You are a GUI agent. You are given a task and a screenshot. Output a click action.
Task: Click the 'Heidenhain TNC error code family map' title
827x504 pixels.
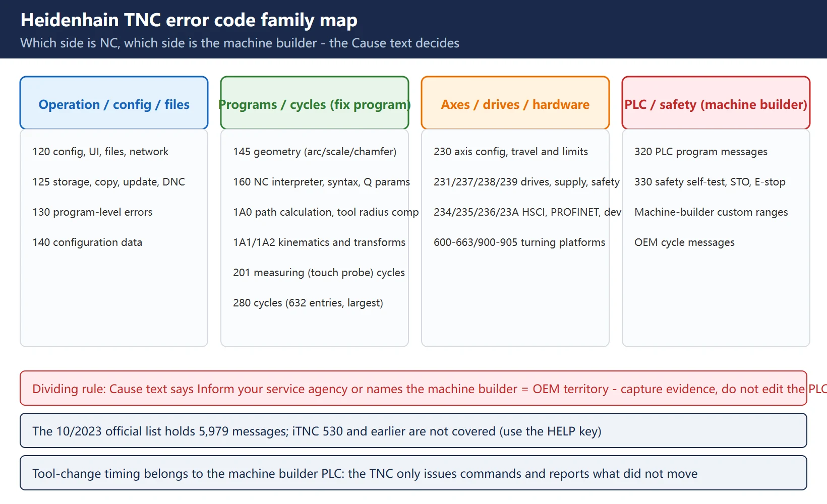click(189, 20)
